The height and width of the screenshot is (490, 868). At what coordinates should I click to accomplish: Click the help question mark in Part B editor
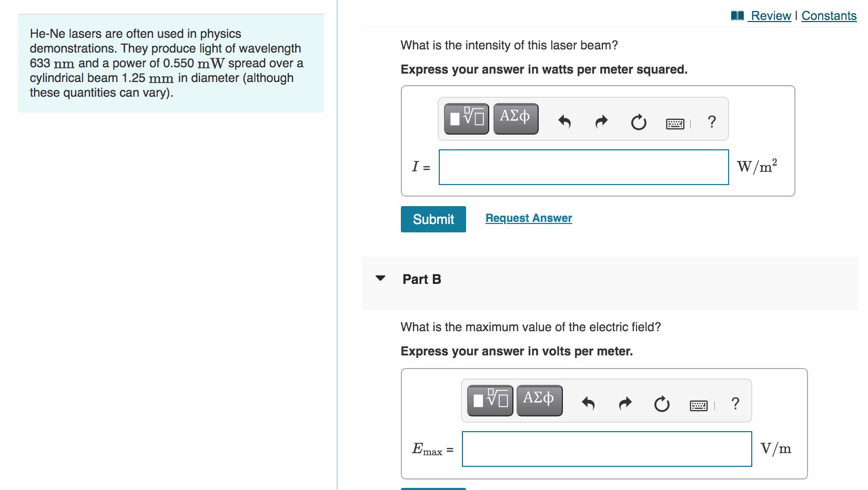pos(734,403)
